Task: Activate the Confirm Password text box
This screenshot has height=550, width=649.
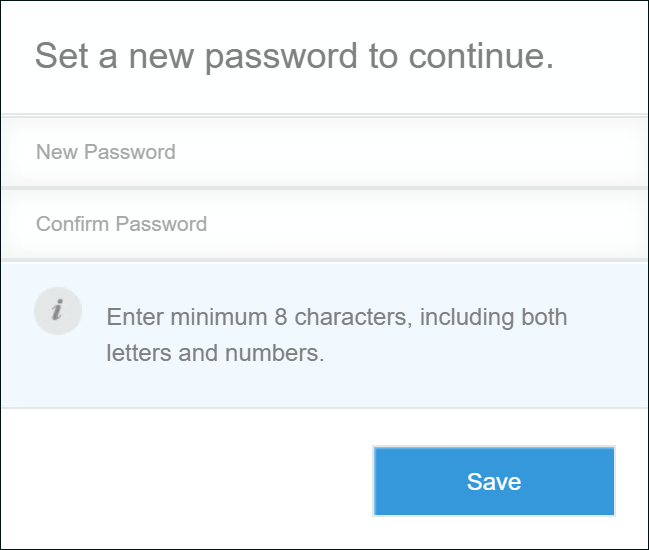Action: pyautogui.click(x=324, y=224)
